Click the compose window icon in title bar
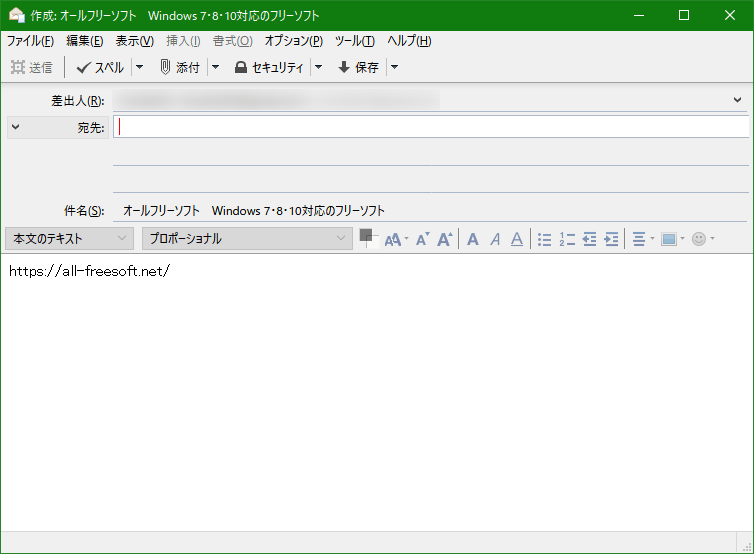Screen dimensions: 754x554 [16, 15]
